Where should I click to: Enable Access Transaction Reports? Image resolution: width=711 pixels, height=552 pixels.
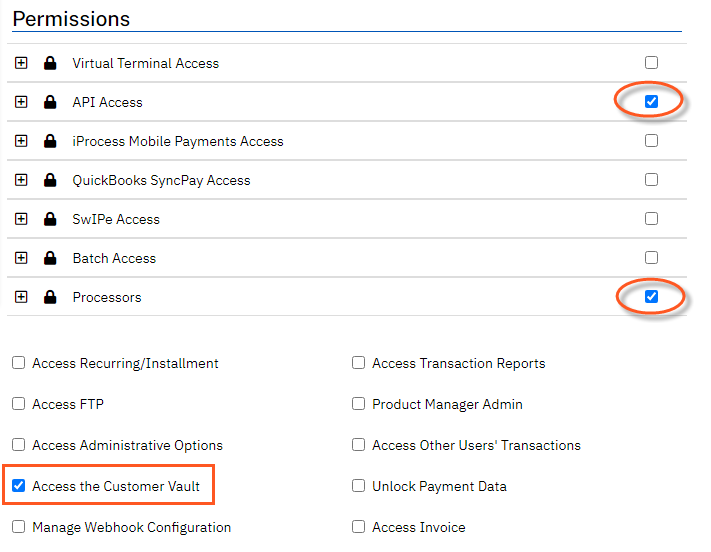(359, 363)
